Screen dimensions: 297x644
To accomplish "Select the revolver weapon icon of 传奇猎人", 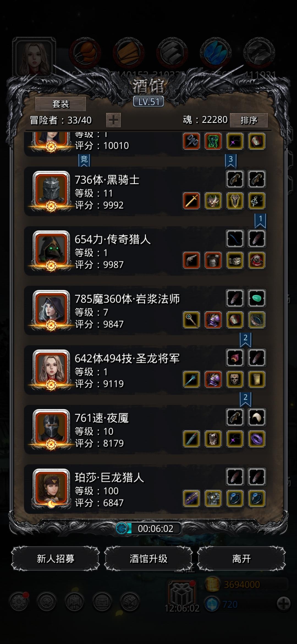I will (191, 260).
